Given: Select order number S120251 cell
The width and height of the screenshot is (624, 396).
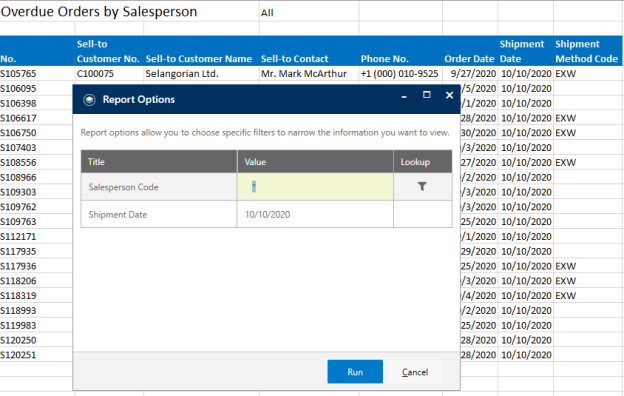Looking at the screenshot, I should click(x=36, y=355).
